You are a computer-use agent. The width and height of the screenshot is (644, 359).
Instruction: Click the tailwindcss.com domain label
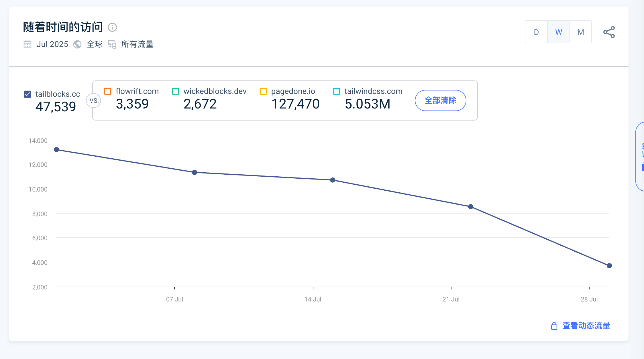[x=373, y=91]
